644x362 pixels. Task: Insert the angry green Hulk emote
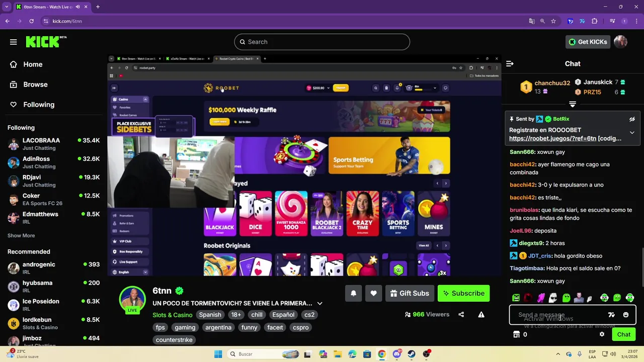(x=516, y=298)
